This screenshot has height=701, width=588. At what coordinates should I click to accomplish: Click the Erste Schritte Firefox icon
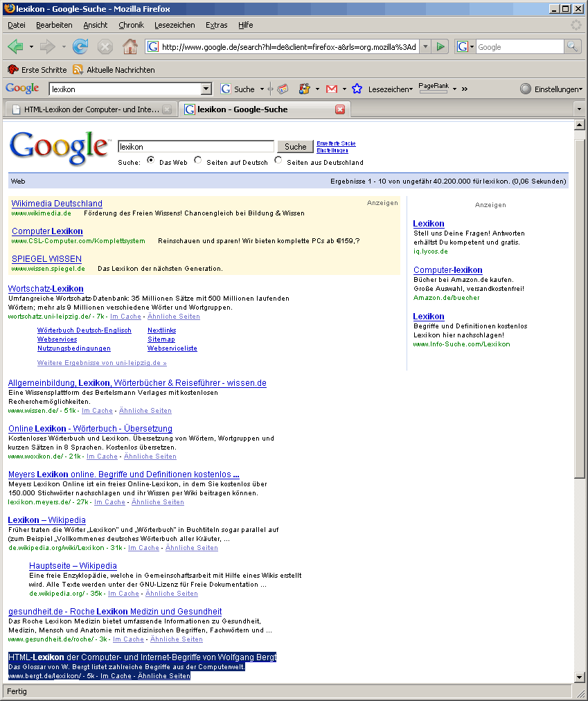coord(12,69)
